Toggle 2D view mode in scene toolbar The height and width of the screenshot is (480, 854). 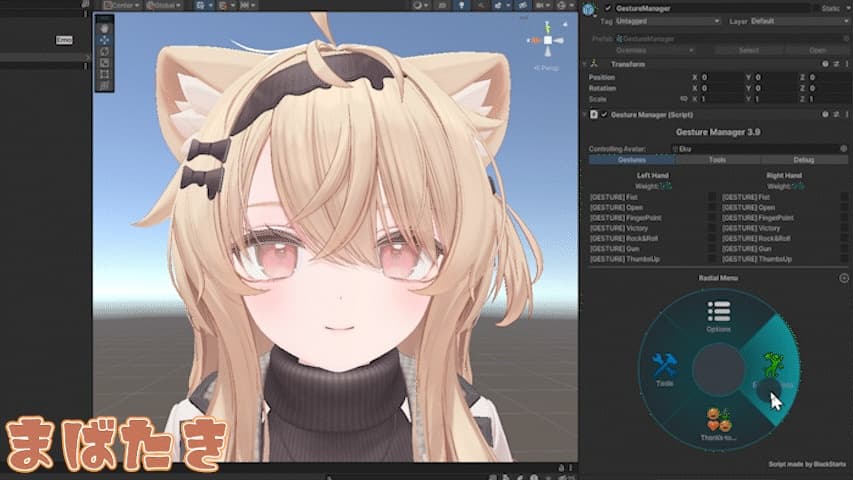pos(442,5)
